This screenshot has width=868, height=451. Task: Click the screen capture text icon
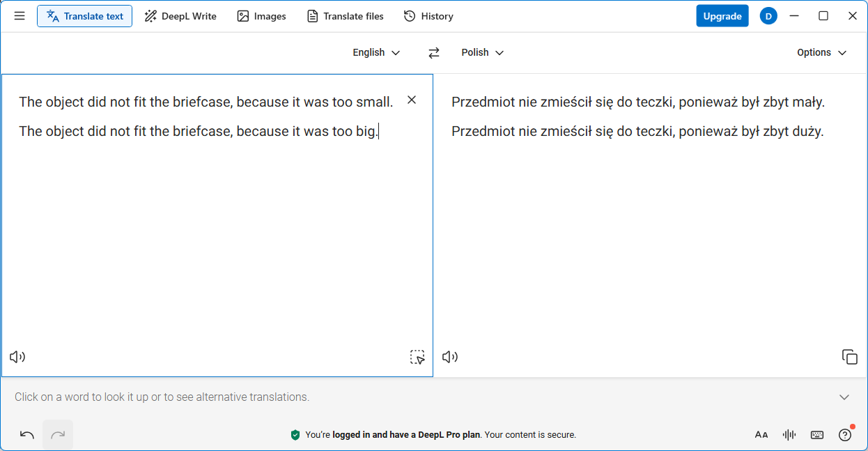tap(417, 358)
